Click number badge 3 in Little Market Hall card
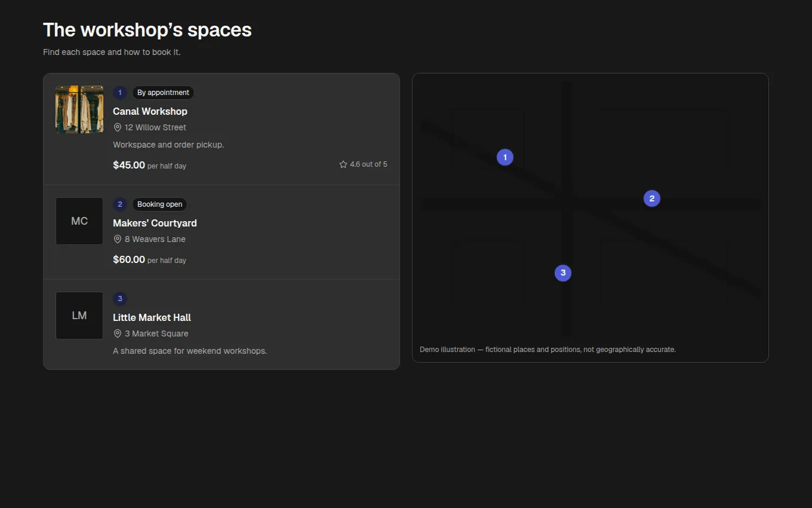The height and width of the screenshot is (508, 812). [x=120, y=299]
